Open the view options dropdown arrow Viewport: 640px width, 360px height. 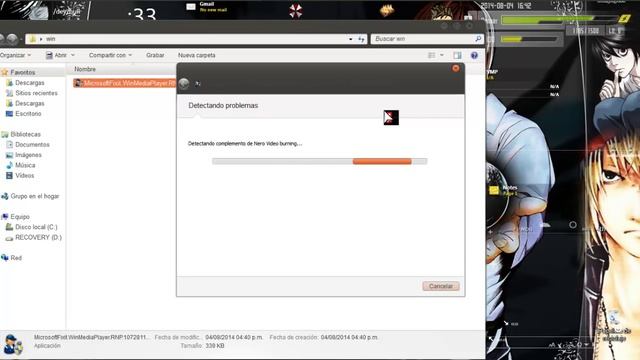(x=442, y=55)
